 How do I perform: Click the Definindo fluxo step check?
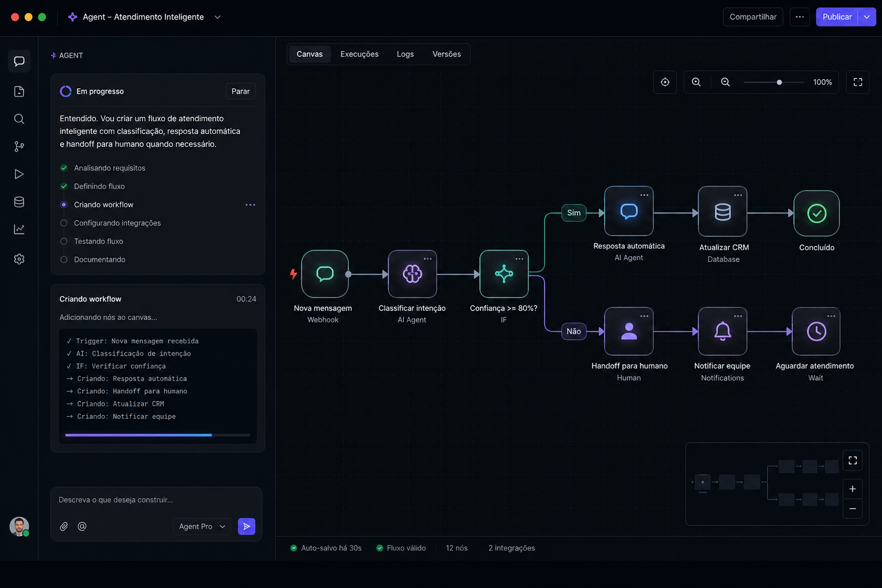click(x=64, y=186)
